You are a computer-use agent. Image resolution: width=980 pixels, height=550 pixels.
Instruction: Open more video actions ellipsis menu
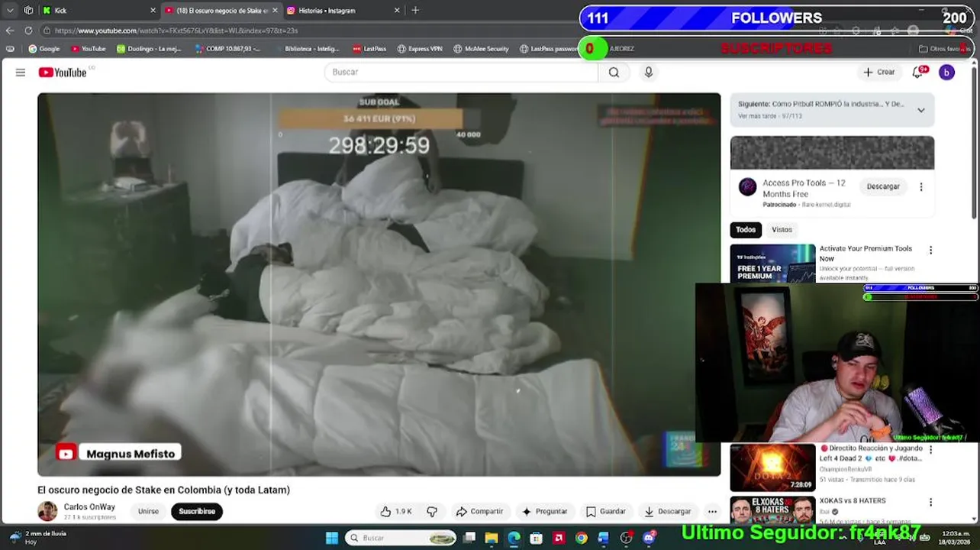712,512
